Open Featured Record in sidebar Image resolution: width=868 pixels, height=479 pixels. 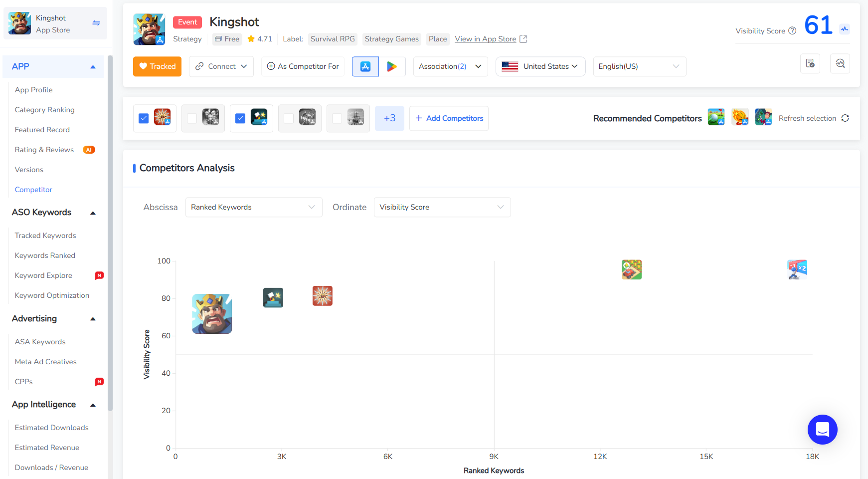point(42,130)
